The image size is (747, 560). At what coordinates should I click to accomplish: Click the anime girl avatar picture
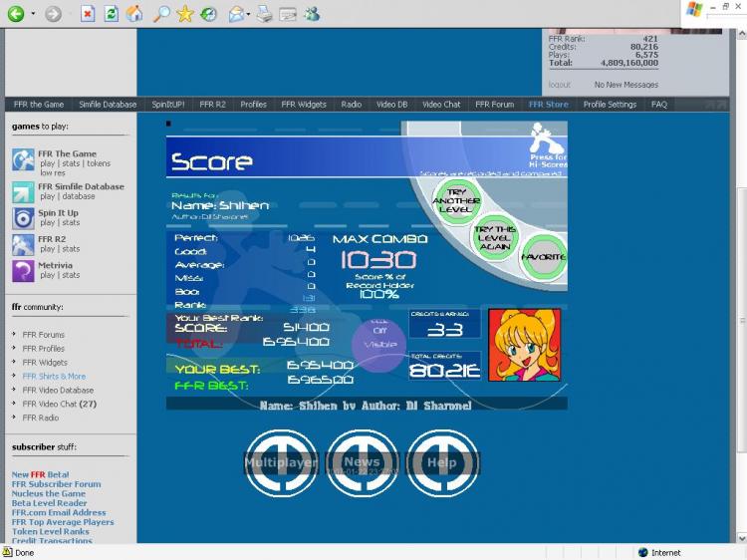pos(525,345)
